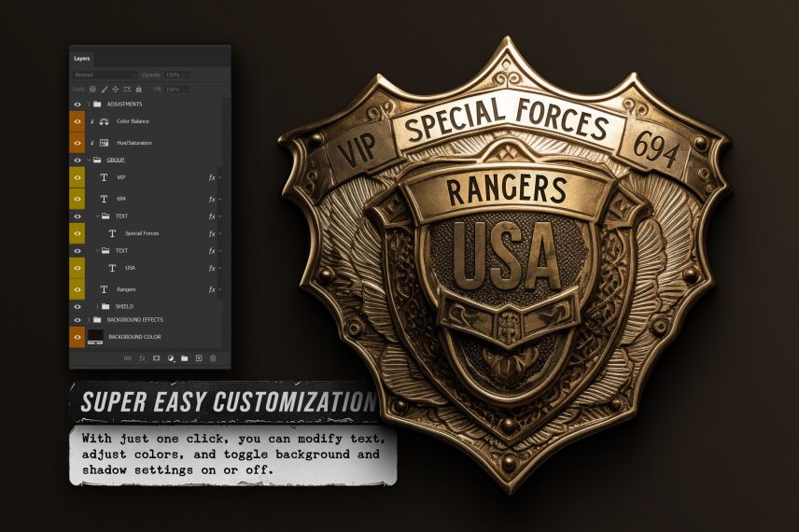
Task: Hide the BACKGROUND EFFECTS group
Action: pyautogui.click(x=77, y=320)
